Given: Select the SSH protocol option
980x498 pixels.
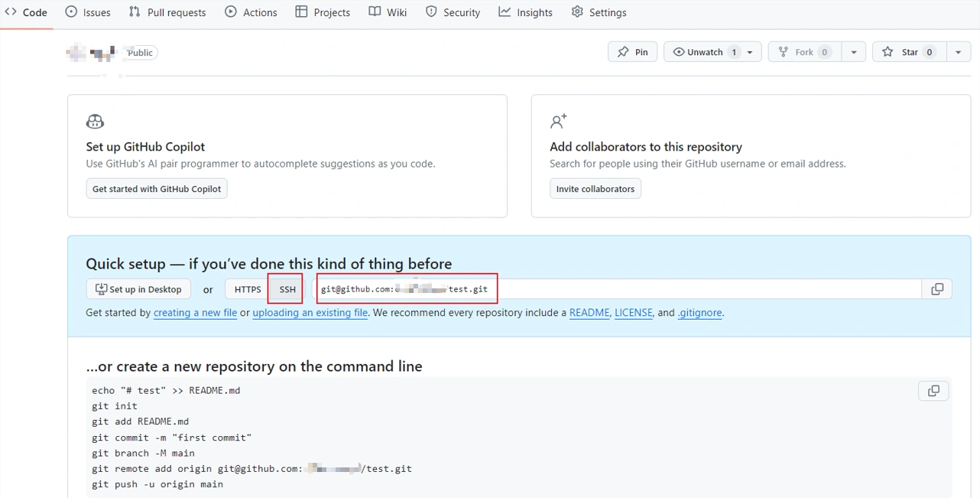Looking at the screenshot, I should [x=287, y=289].
